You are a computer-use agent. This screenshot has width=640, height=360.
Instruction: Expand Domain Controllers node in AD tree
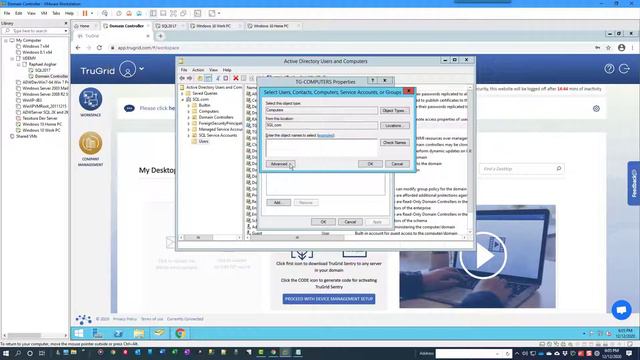[x=189, y=117]
